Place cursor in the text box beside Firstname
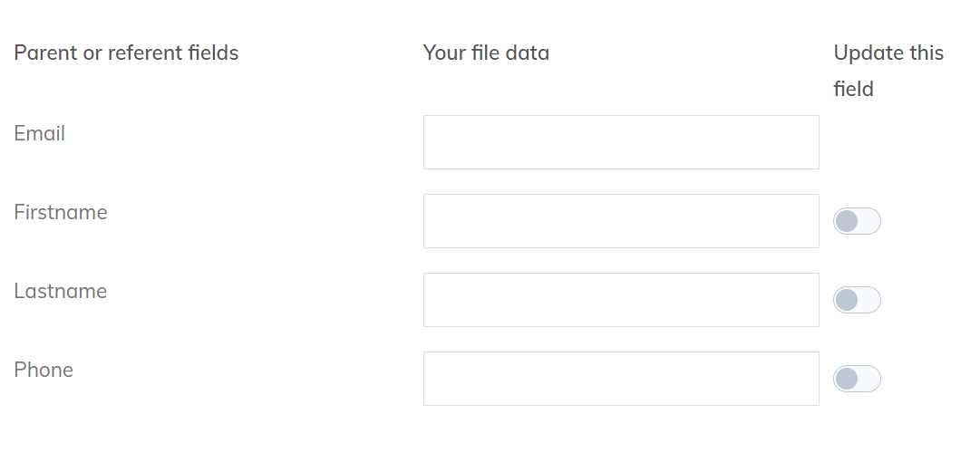The image size is (980, 453). 621,221
